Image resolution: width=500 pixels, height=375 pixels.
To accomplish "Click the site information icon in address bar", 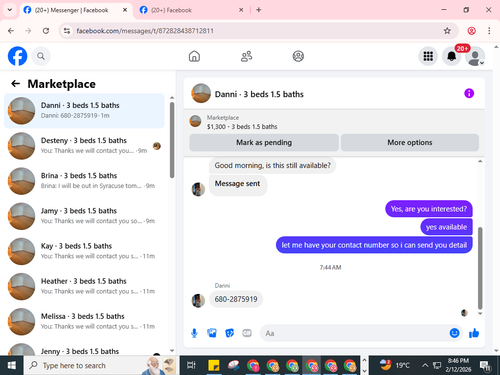I will coord(67,31).
